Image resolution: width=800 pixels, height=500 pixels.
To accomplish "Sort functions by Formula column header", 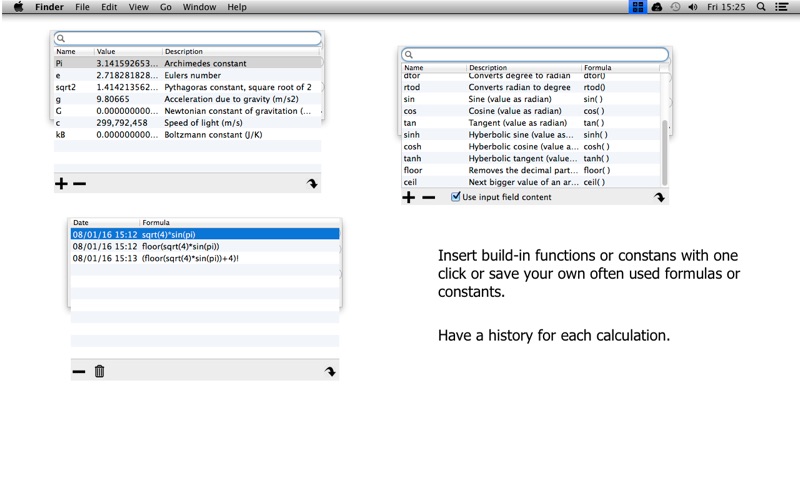I will (620, 67).
